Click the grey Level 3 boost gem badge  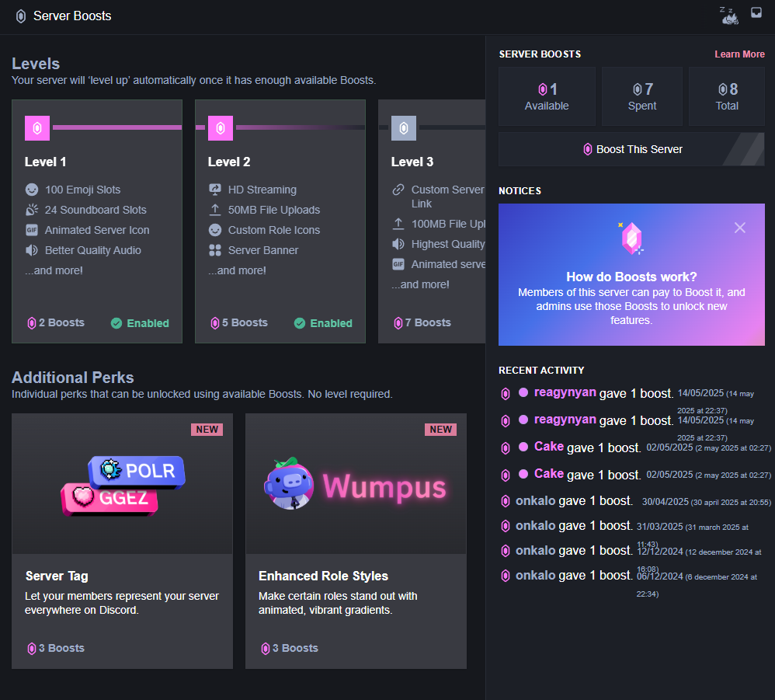404,128
